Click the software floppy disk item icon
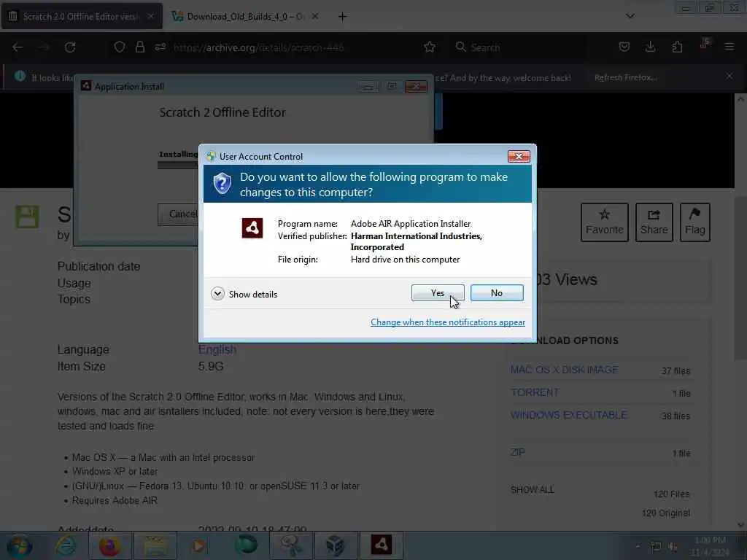The image size is (747, 560). pyautogui.click(x=27, y=217)
